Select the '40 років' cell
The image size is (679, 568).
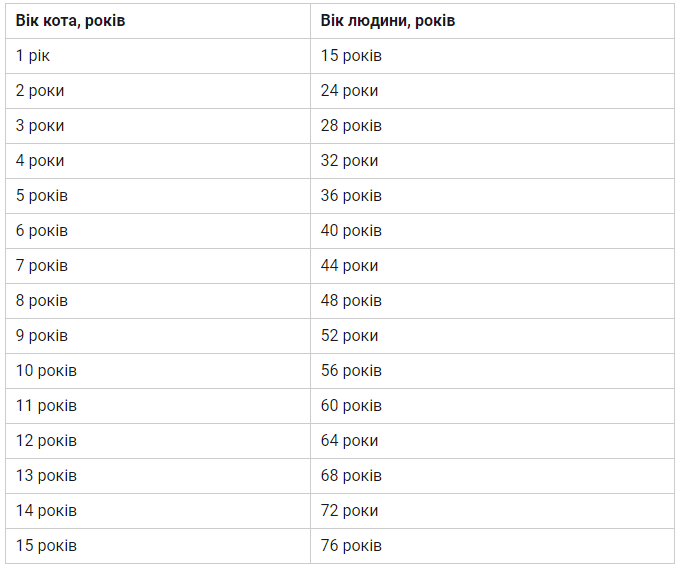point(351,231)
